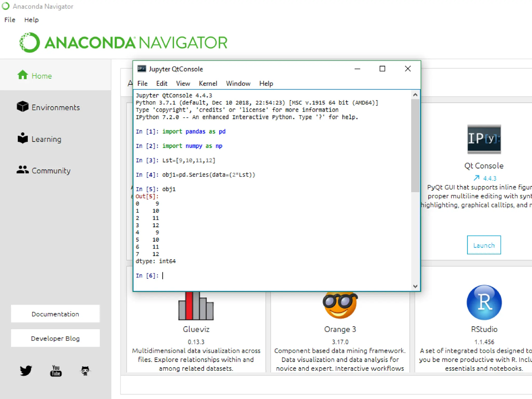The height and width of the screenshot is (399, 532).
Task: Click the 'dtype: int64' output text
Action: (156, 261)
